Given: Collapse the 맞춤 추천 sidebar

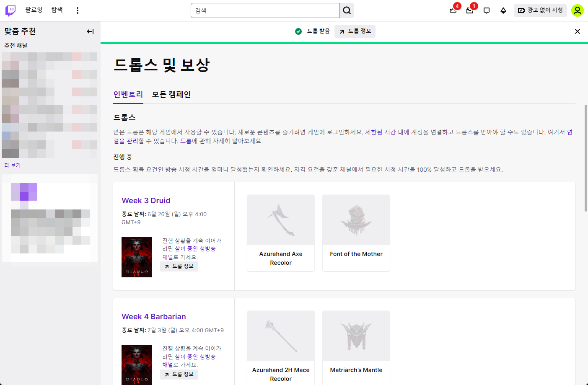Looking at the screenshot, I should 90,31.
